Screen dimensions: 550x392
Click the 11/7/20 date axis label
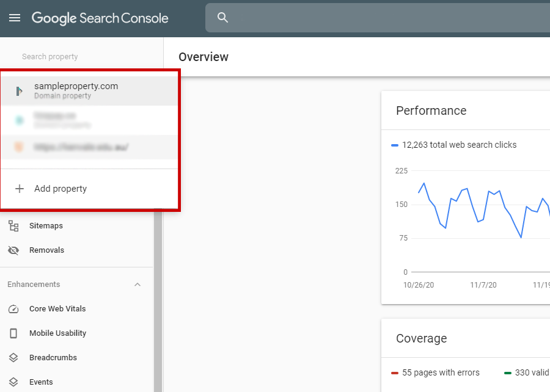[x=483, y=285]
